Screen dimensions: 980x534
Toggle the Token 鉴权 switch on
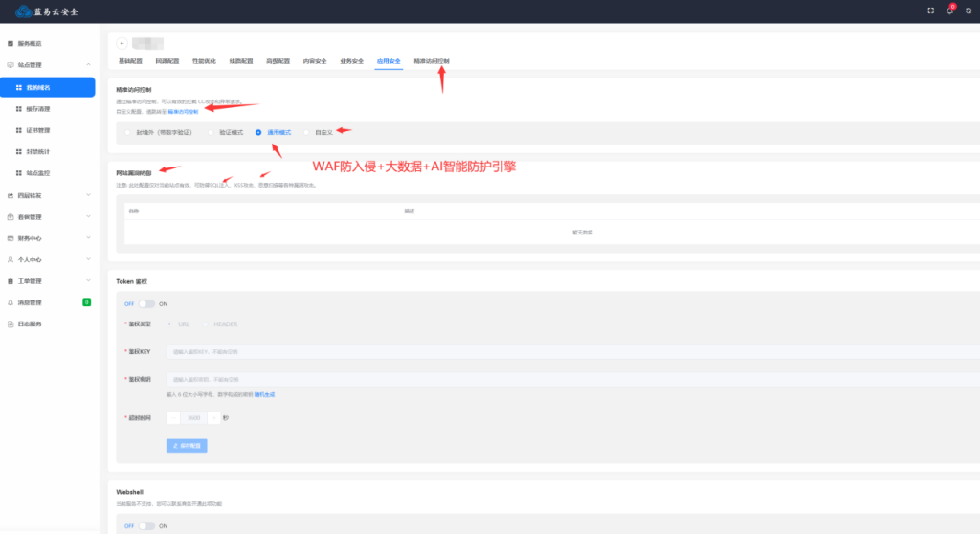tap(146, 303)
